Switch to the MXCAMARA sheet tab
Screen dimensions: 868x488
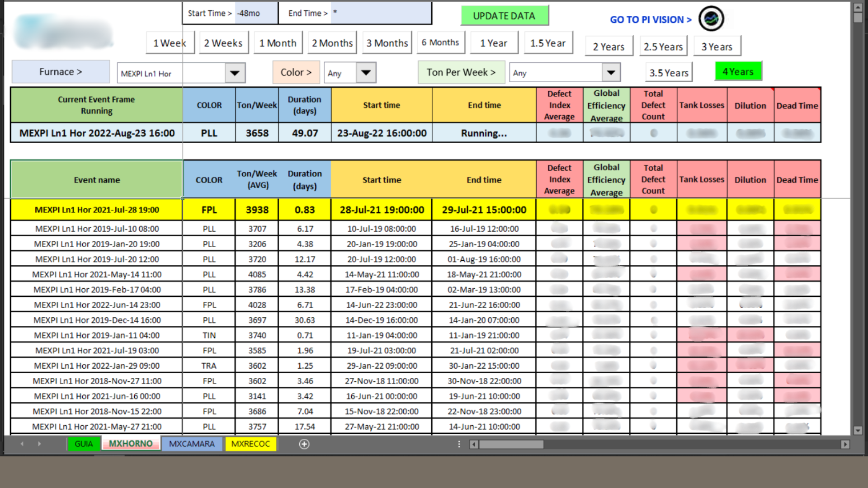[x=192, y=444]
